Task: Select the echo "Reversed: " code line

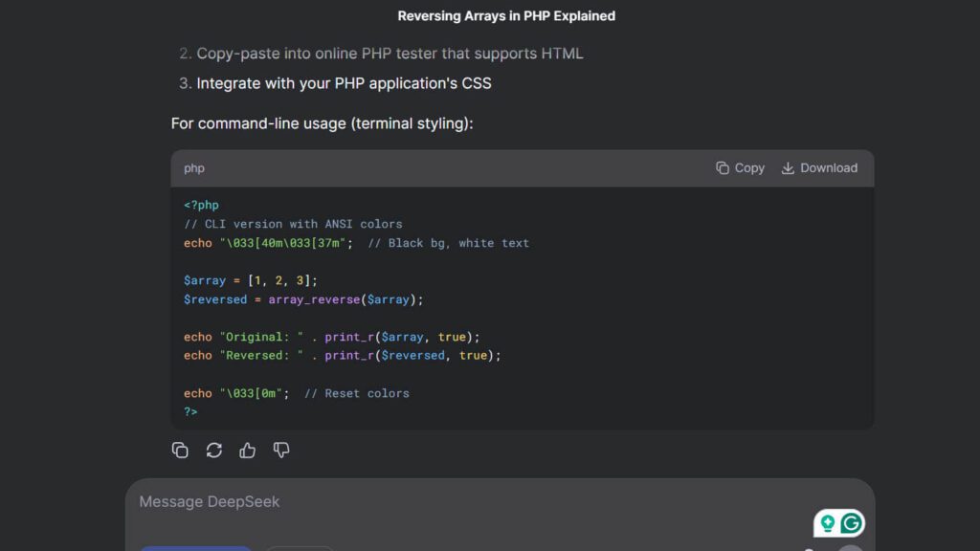Action: (343, 356)
